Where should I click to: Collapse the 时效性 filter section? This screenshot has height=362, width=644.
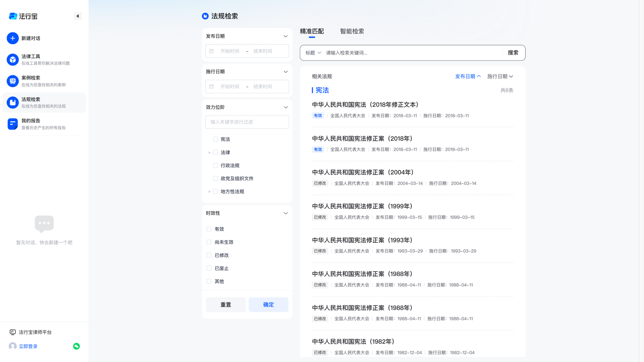(286, 213)
